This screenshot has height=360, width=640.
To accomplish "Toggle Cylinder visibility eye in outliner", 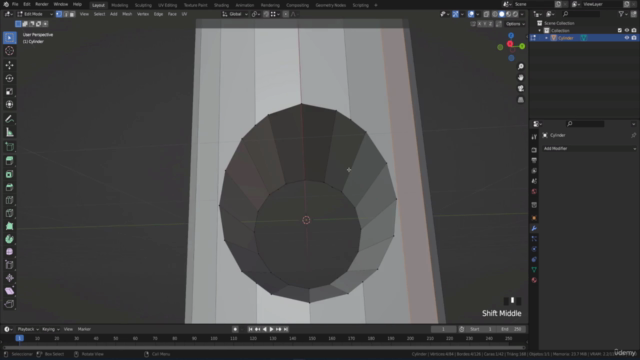I will click(627, 38).
